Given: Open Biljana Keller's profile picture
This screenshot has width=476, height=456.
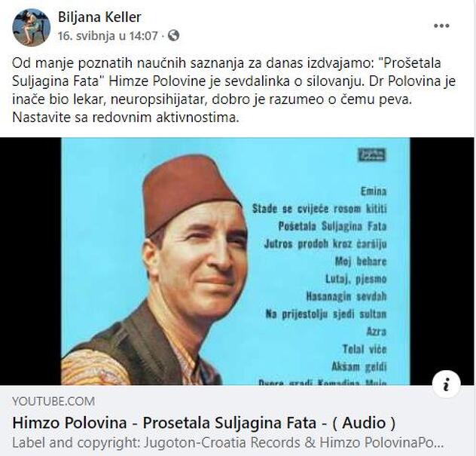Looking at the screenshot, I should (x=32, y=27).
